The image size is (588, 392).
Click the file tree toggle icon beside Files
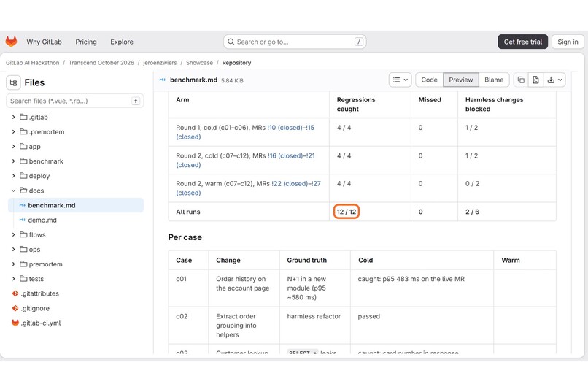[14, 82]
